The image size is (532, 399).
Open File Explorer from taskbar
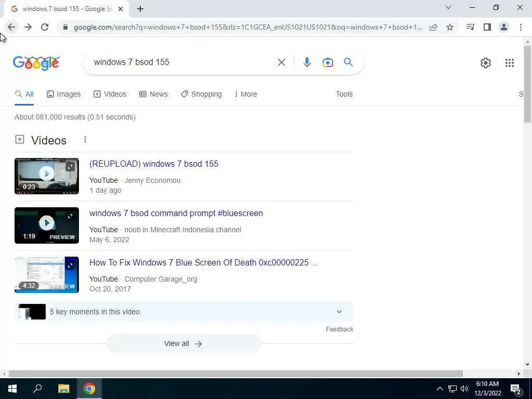click(x=63, y=389)
